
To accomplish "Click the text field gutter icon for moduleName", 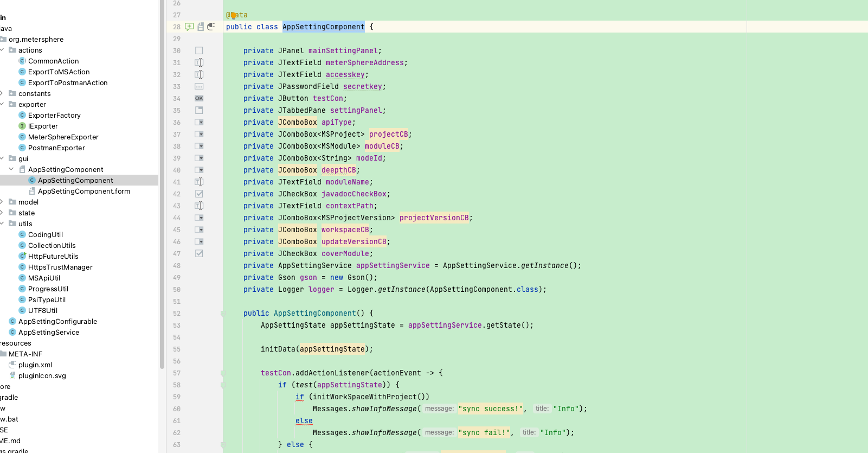I will click(x=199, y=182).
